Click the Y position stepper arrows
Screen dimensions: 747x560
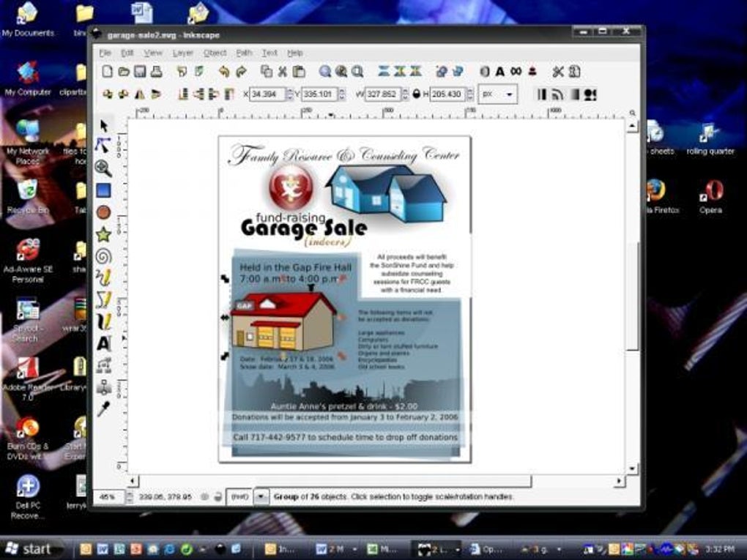click(341, 94)
